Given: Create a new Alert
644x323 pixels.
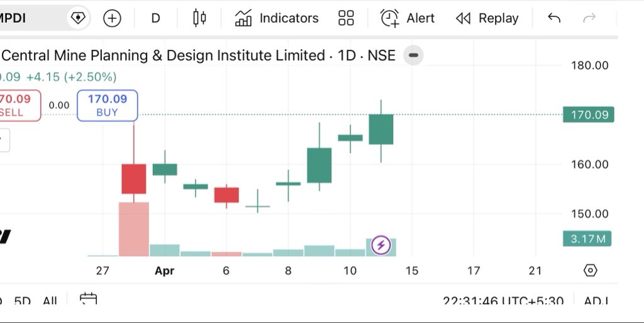Looking at the screenshot, I should tap(407, 18).
